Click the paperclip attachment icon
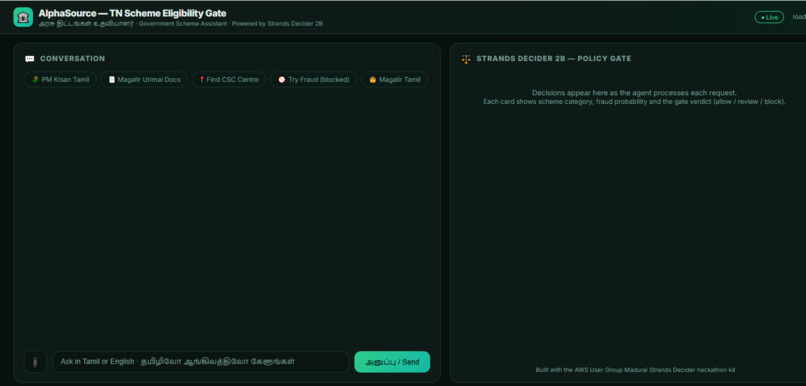 (x=35, y=362)
